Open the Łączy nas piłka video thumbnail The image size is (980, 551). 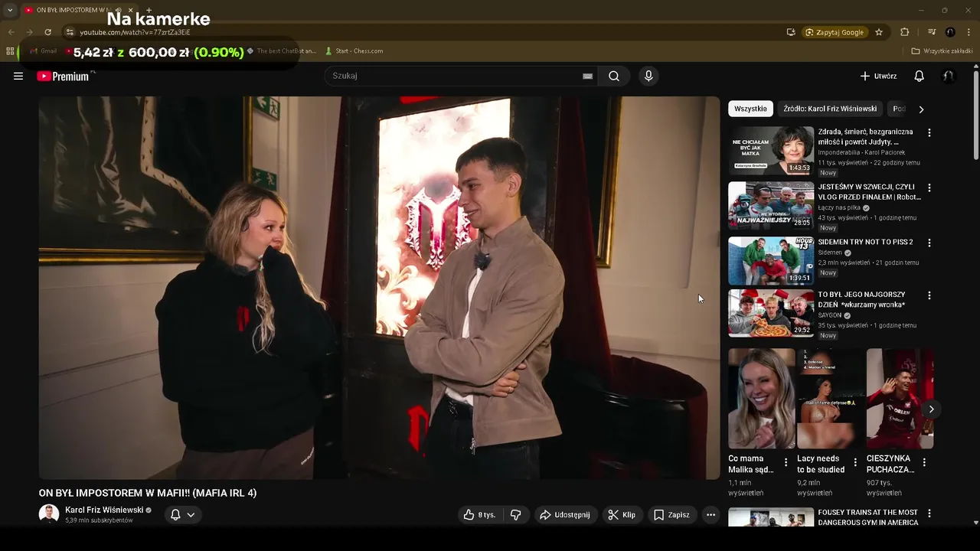coord(771,206)
